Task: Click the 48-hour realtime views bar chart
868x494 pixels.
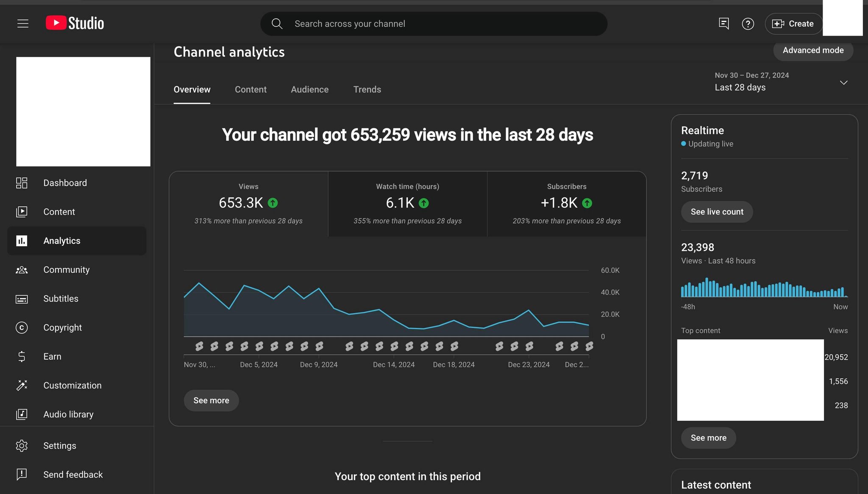Action: pos(764,287)
